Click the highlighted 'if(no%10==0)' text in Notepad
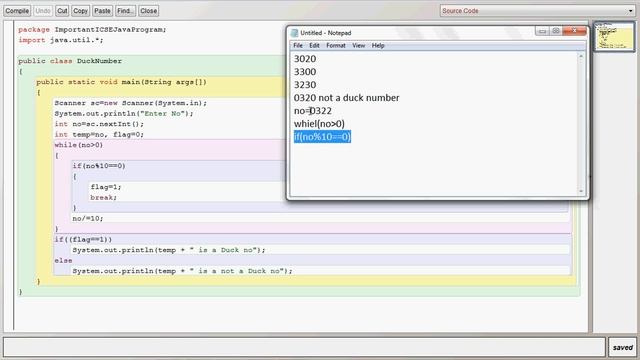This screenshot has width=640, height=360. pos(322,137)
